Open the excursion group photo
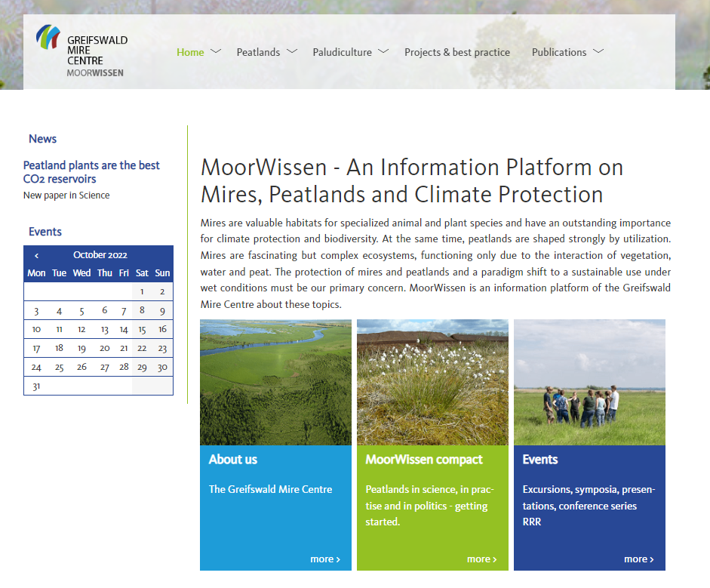Screen dimensions: 710x588 click(x=589, y=382)
